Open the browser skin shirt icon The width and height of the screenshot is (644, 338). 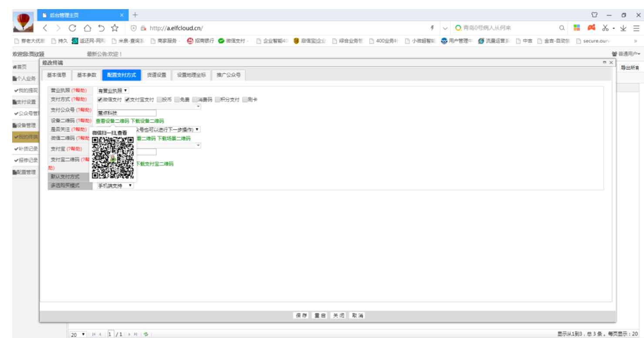tap(594, 15)
